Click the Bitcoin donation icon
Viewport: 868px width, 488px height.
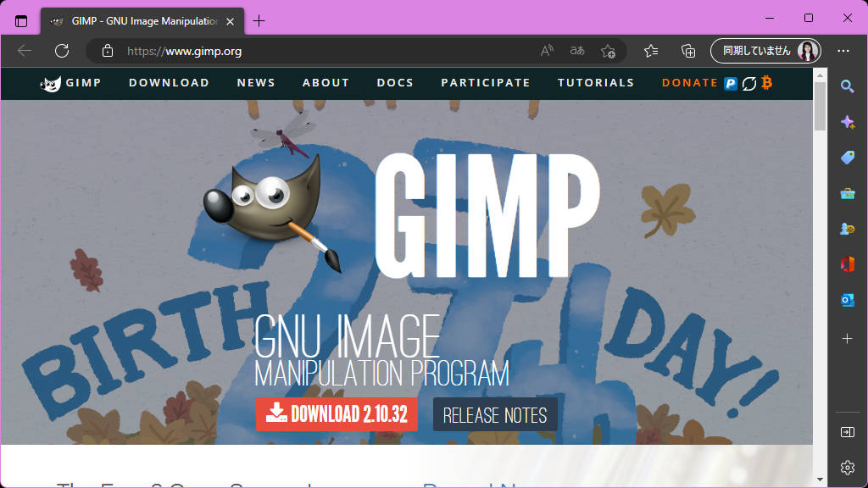click(767, 83)
